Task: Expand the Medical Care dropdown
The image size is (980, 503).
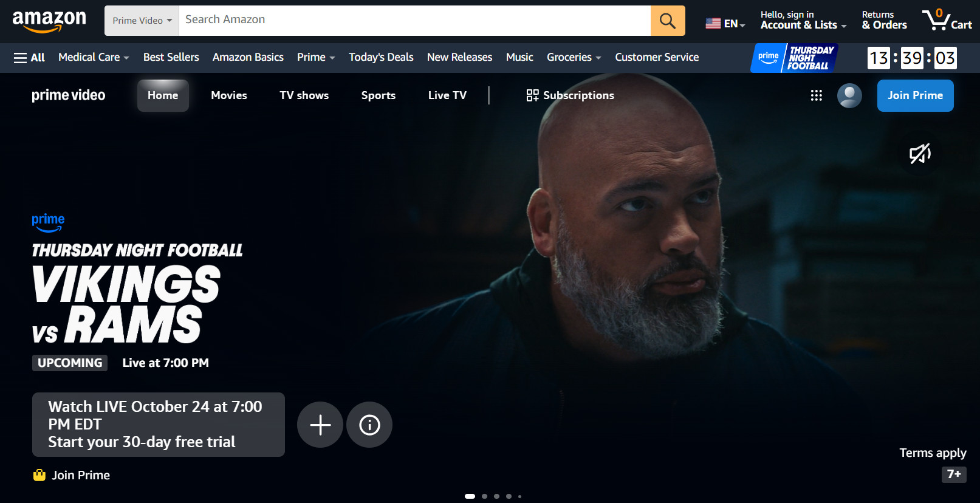Action: click(94, 57)
